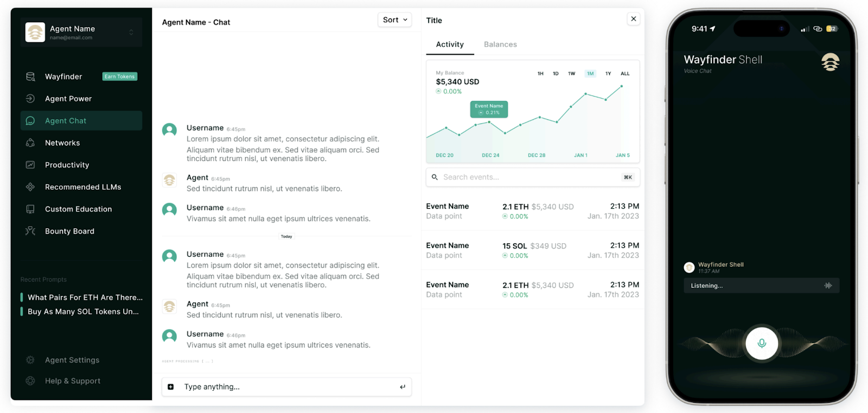Click the Search events input field

coord(529,177)
